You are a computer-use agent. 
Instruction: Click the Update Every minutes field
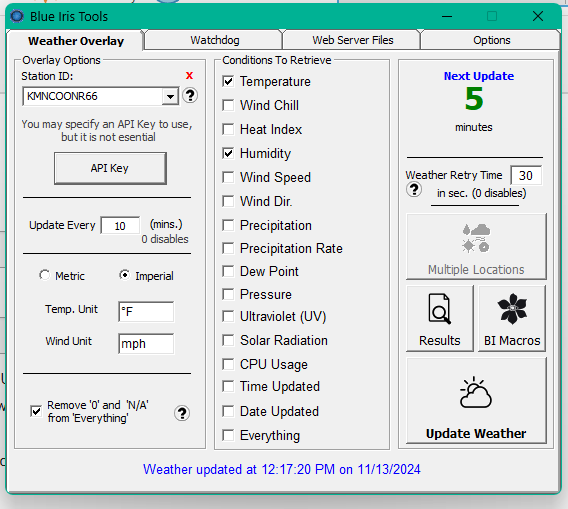tap(120, 226)
